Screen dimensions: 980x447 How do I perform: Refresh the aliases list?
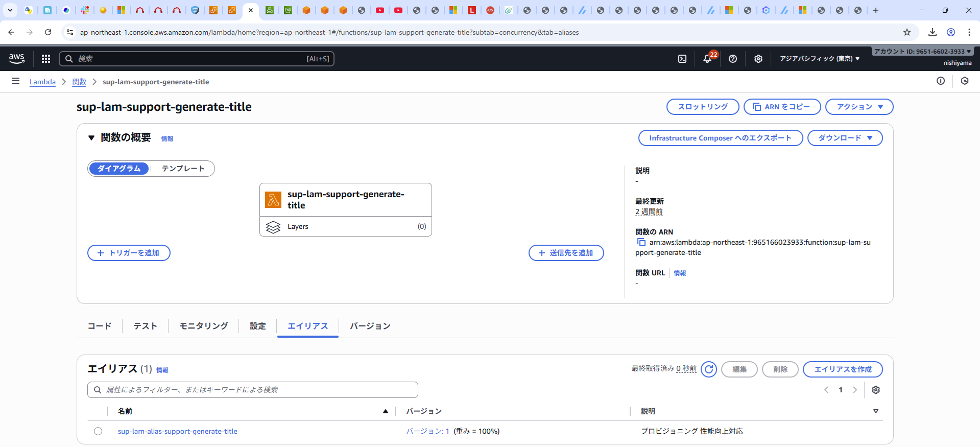click(x=709, y=369)
